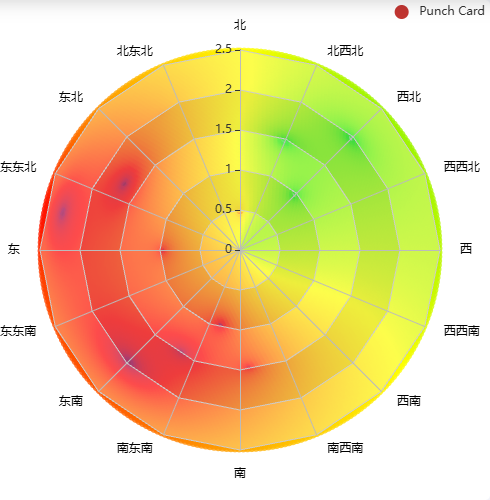
Task: Click the 西 direction label
Action: click(x=466, y=248)
